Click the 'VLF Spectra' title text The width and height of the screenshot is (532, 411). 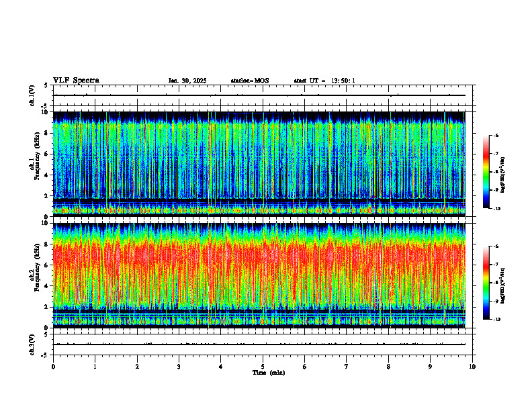pos(76,80)
